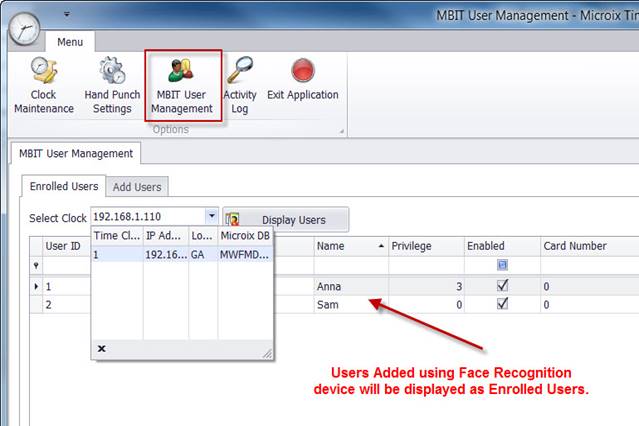Click the Enabled column filter checkbox
The width and height of the screenshot is (639, 426).
pos(502,265)
